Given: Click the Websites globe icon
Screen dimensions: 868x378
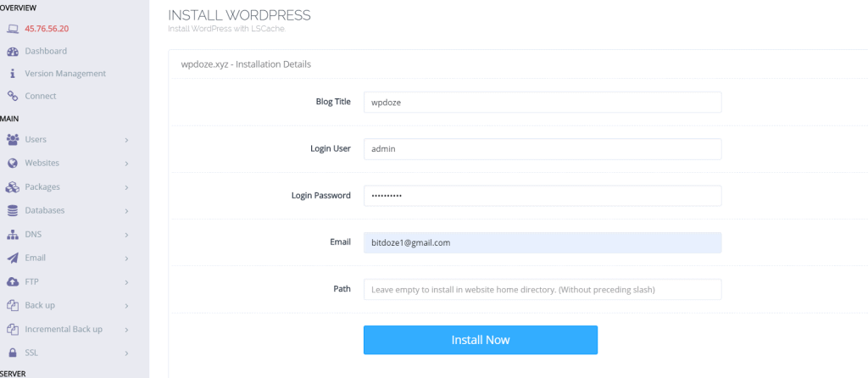Looking at the screenshot, I should [13, 164].
